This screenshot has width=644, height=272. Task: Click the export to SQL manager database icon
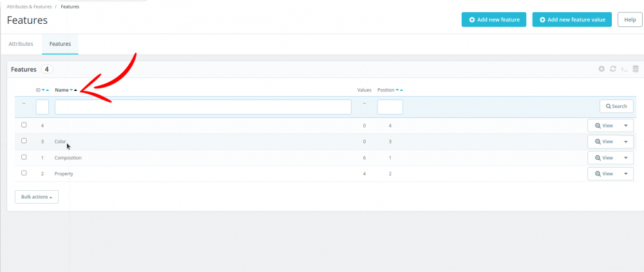coord(636,69)
